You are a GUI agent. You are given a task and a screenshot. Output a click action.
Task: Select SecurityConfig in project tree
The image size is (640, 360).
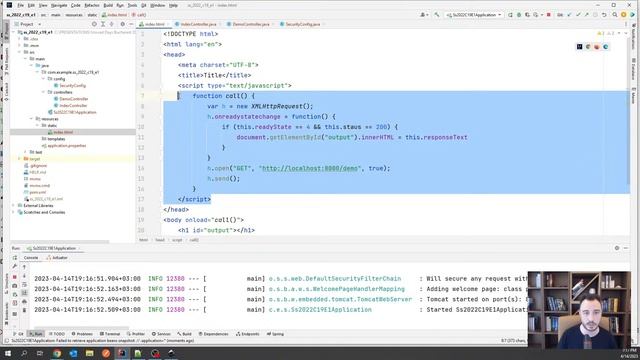click(x=72, y=86)
